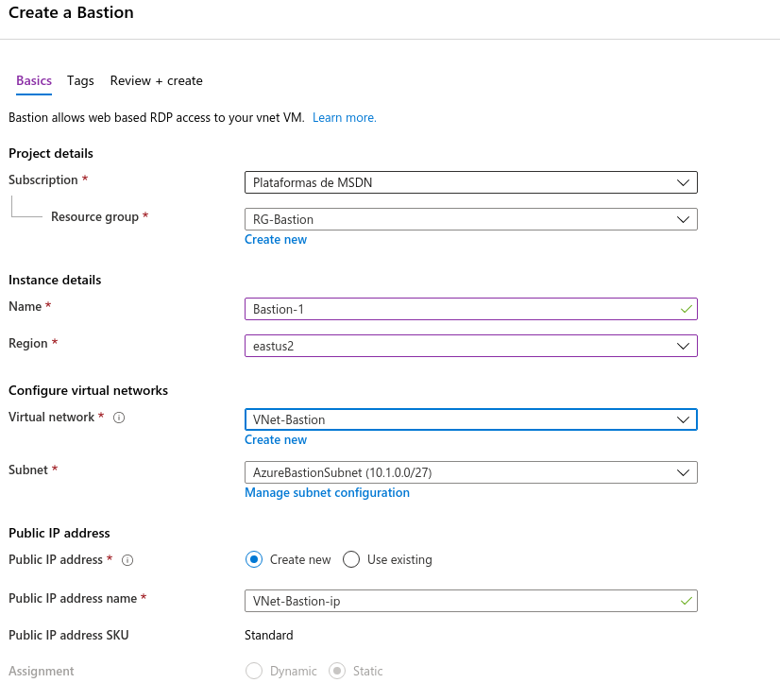This screenshot has width=780, height=700.
Task: Click the Virtual network info icon
Action: click(x=118, y=417)
